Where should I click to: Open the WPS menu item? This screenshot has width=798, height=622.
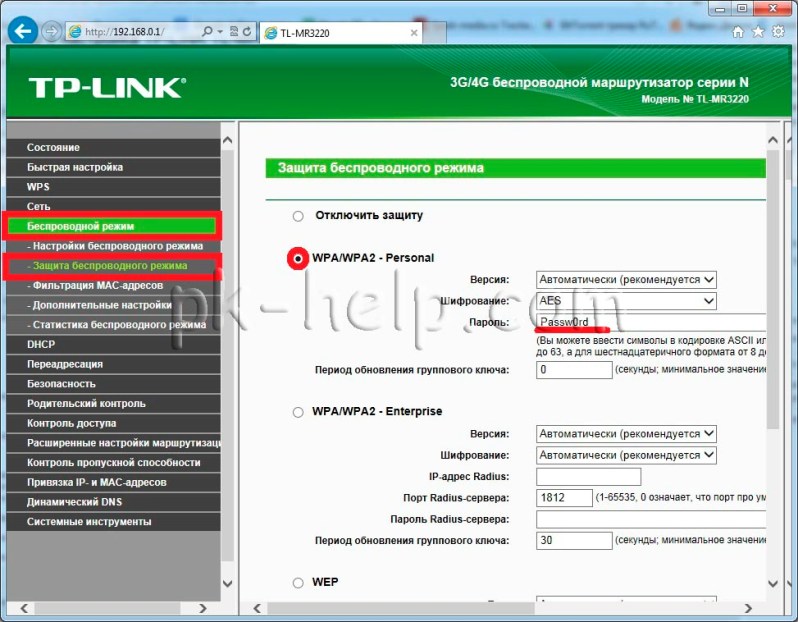(113, 187)
